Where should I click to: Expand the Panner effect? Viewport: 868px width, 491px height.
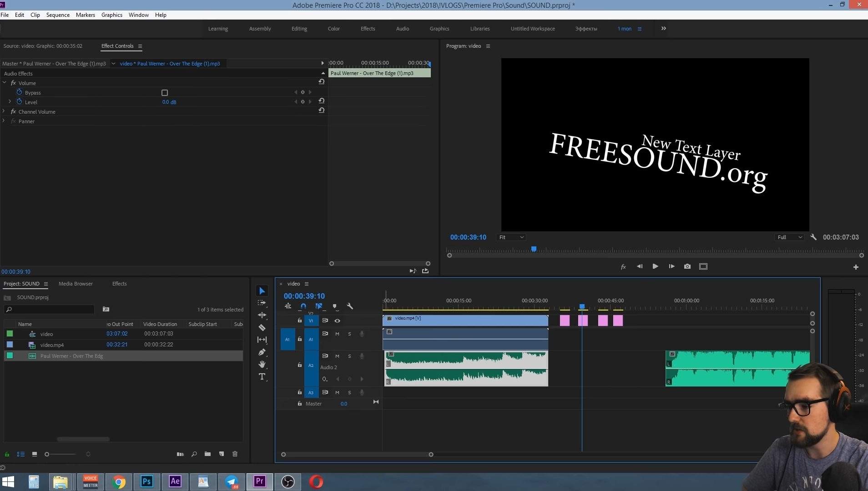tap(4, 121)
